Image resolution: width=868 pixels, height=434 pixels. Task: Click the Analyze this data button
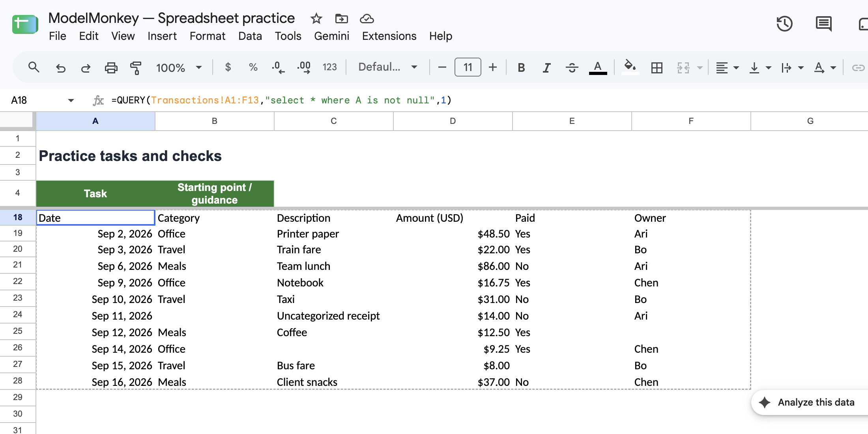click(x=809, y=402)
